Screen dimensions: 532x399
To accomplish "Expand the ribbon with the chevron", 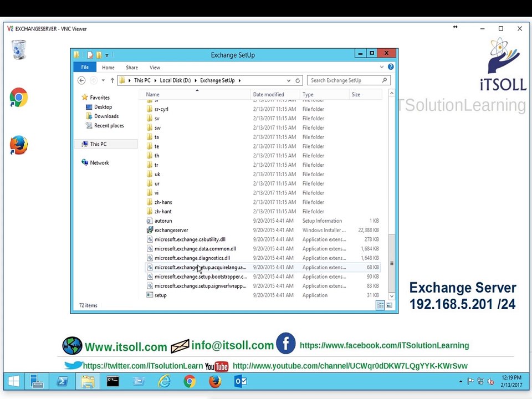I will (382, 67).
